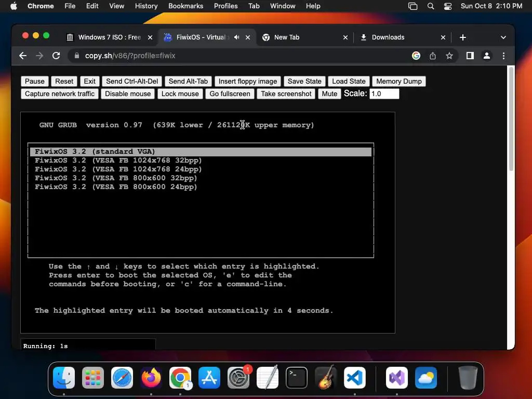Click Take screenshot button
Viewport: 532px width, 399px height.
[x=286, y=94]
